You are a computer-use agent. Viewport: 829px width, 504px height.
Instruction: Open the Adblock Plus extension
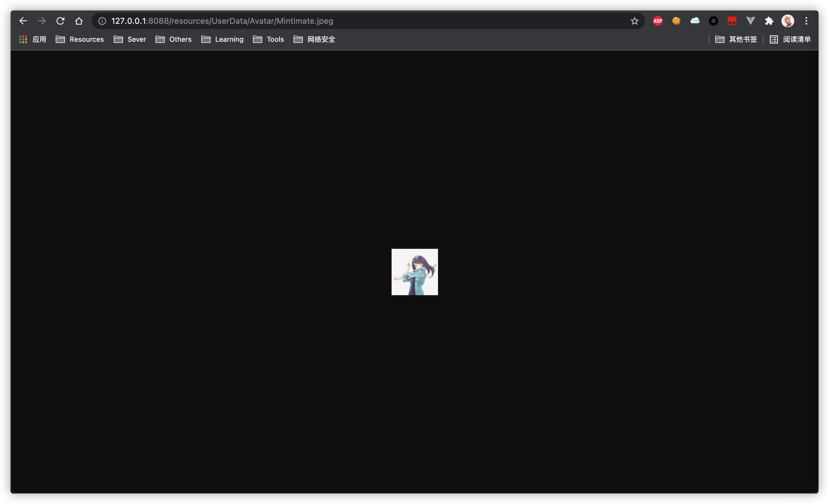coord(657,21)
